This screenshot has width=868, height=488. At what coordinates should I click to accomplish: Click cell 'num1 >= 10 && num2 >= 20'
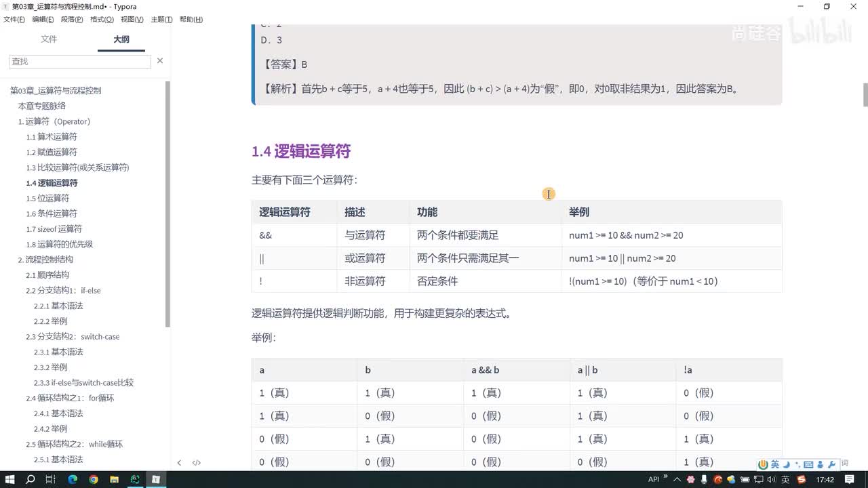(x=671, y=235)
